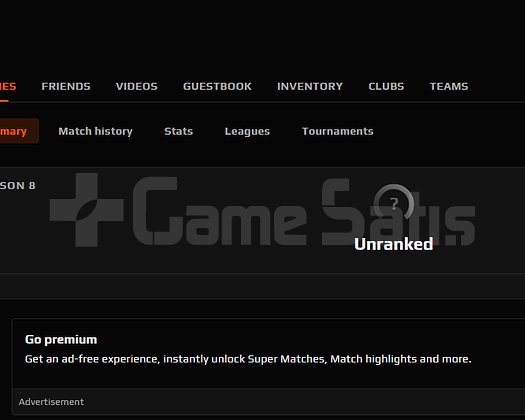The image size is (525, 420).
Task: Switch to the Stats sub-tab
Action: tap(178, 131)
